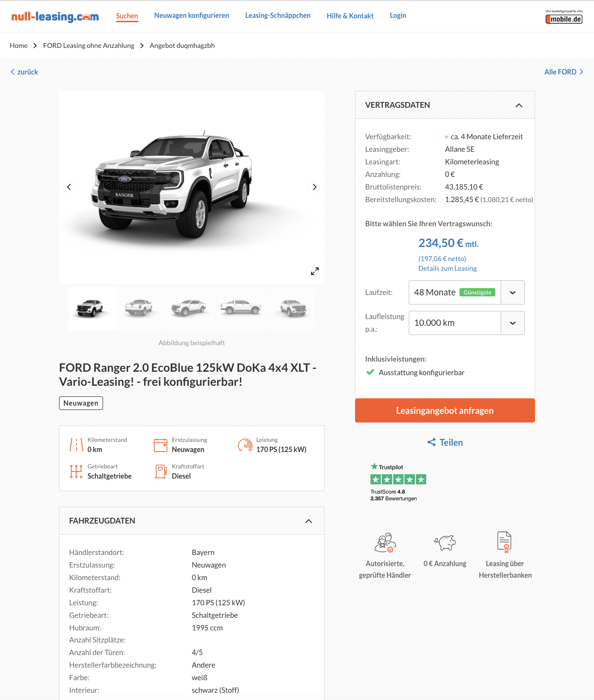Go to Leasing-Schnäppchen in navigation
The width and height of the screenshot is (594, 700).
point(278,15)
